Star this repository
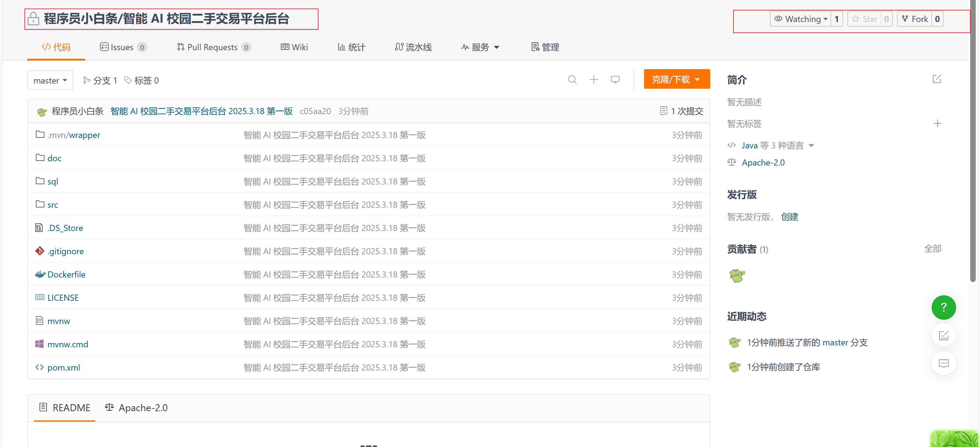980x447 pixels. coord(865,19)
